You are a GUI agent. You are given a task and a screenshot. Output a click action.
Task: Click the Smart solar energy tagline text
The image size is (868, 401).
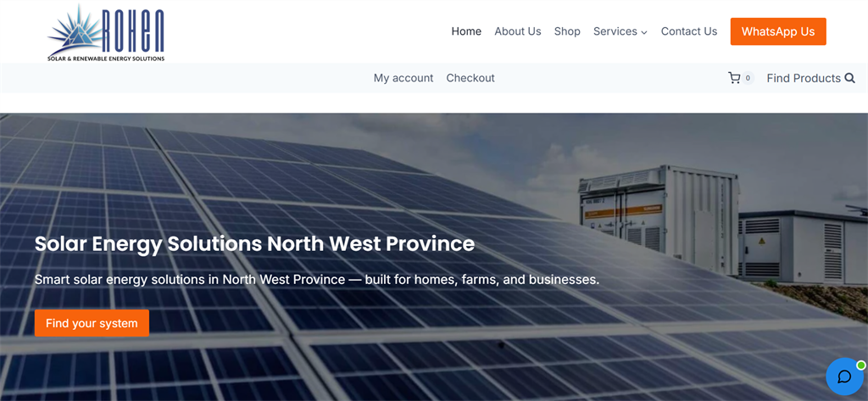pos(317,280)
